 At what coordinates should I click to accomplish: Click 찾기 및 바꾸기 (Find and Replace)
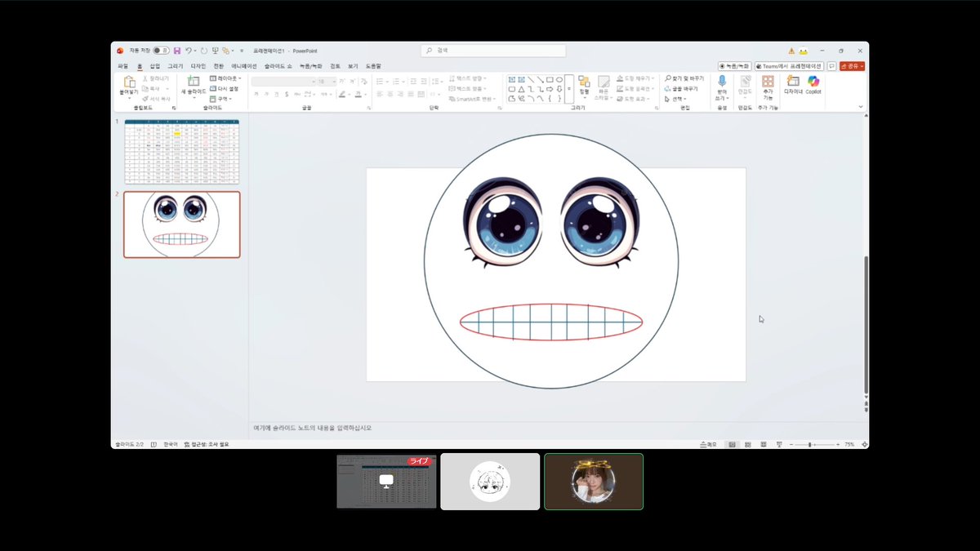click(684, 78)
